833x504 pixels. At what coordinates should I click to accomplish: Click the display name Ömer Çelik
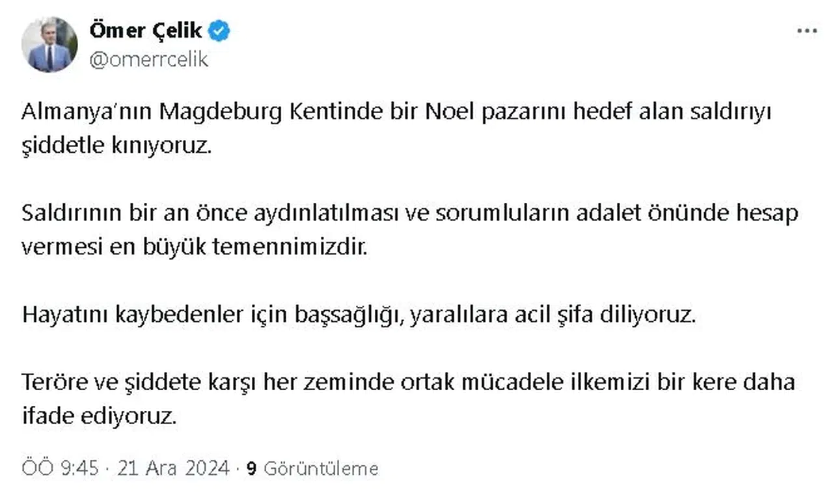point(146,31)
